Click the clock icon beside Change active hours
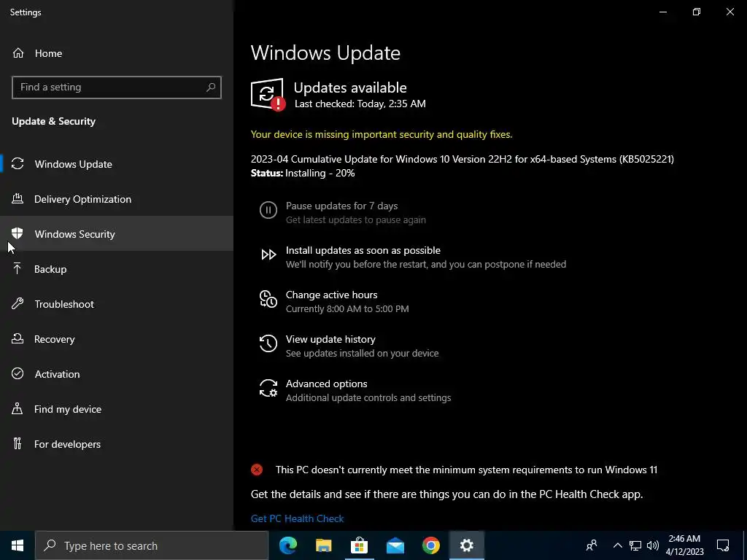The width and height of the screenshot is (747, 560). [x=268, y=299]
